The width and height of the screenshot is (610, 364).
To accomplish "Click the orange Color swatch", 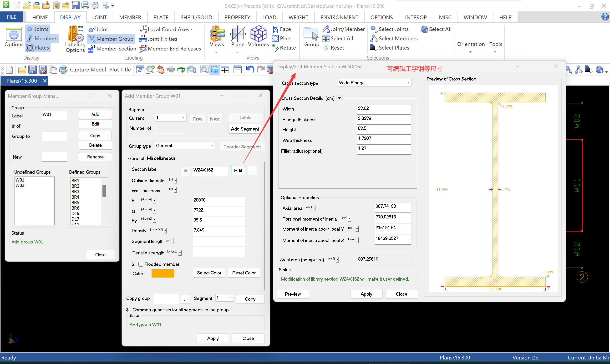I will [163, 273].
